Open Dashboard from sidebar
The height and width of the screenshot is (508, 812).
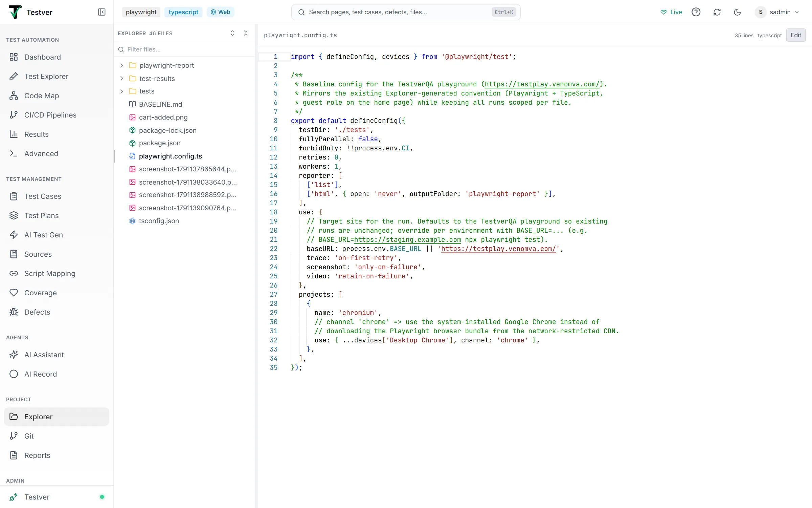pyautogui.click(x=57, y=57)
